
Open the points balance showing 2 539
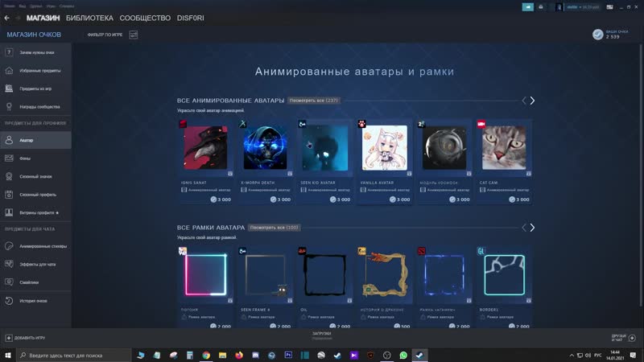pyautogui.click(x=610, y=35)
